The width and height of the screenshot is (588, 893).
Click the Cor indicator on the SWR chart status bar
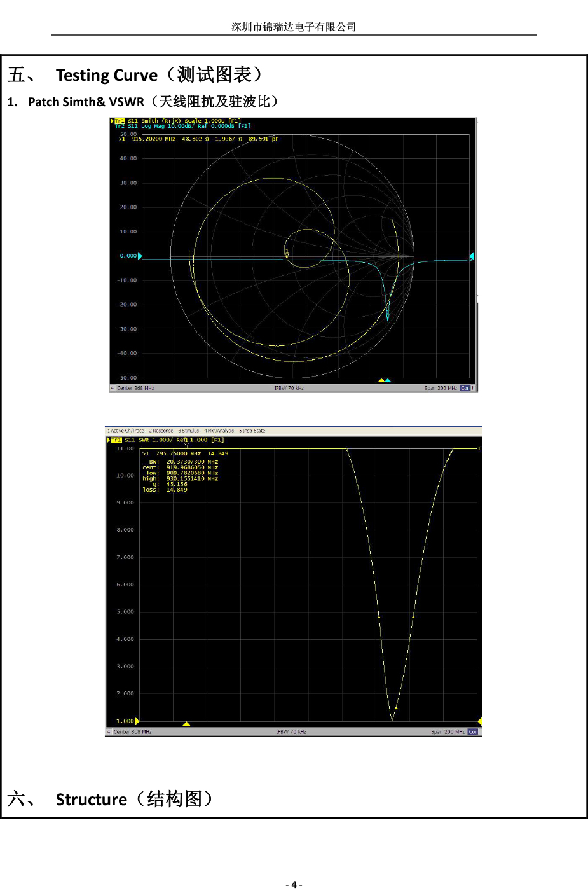point(473,732)
